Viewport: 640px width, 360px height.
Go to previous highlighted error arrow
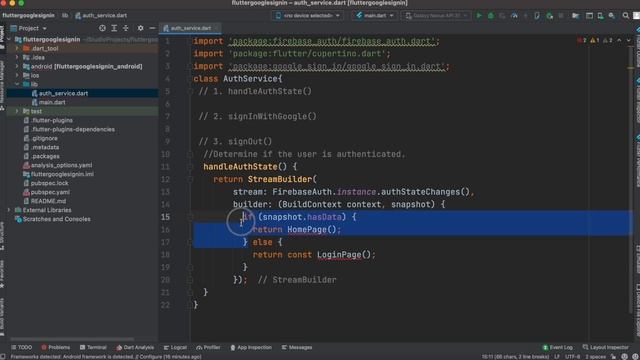tap(619, 40)
